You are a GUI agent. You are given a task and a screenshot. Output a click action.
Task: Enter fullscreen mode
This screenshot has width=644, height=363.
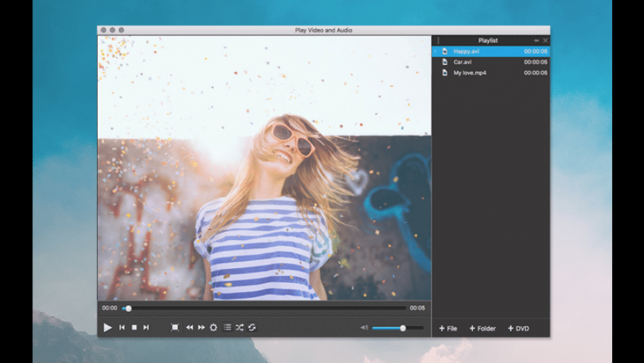coord(175,327)
